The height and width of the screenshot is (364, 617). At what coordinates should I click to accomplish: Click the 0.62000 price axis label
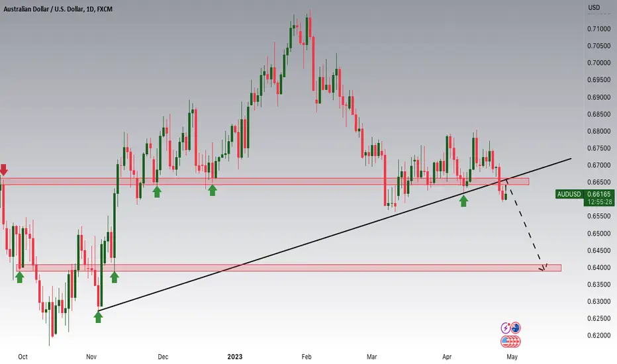point(599,336)
